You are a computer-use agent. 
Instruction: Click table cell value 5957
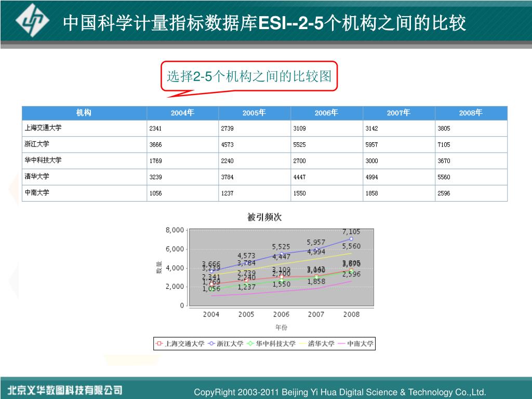(x=372, y=145)
